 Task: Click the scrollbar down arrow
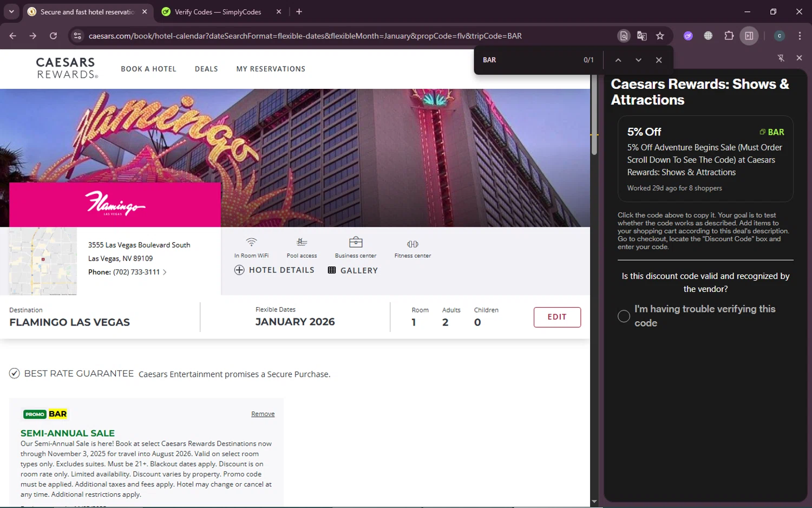coord(594,502)
